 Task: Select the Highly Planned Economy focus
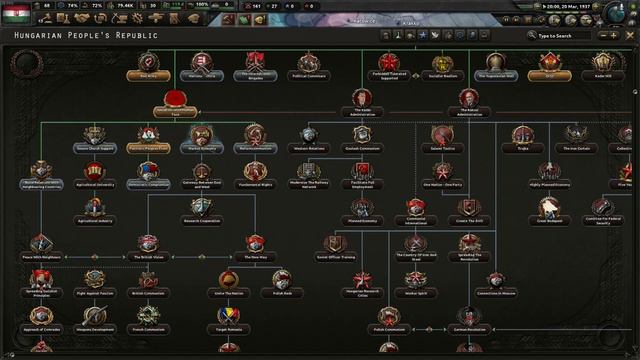549,176
